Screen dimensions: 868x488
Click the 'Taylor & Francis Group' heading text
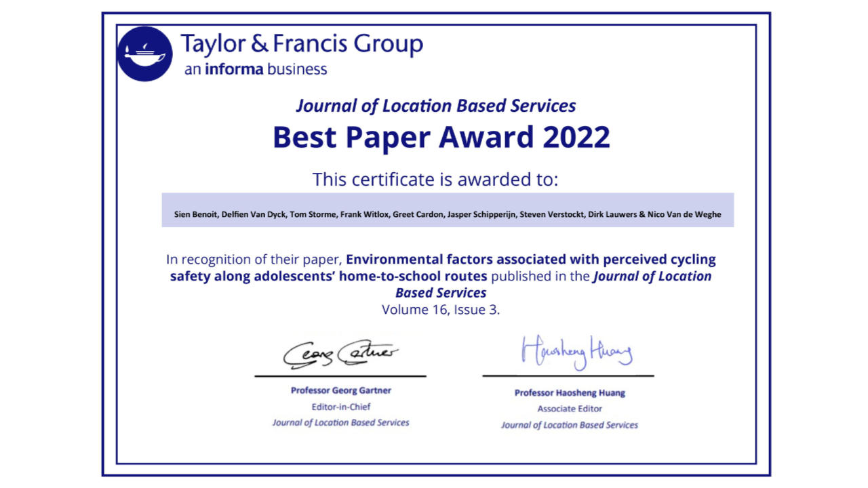coord(302,45)
